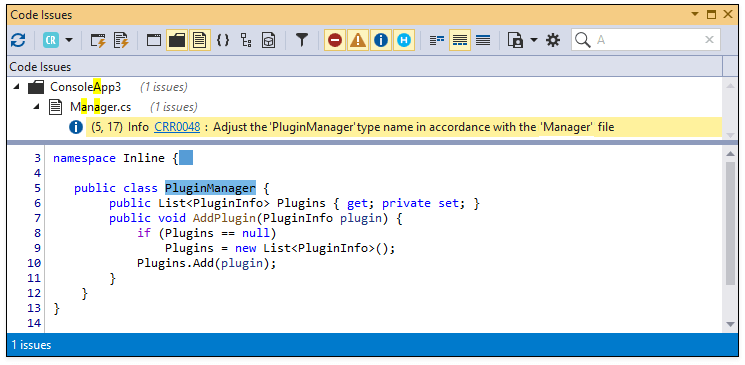This screenshot has width=745, height=365.
Task: Click the blue info icon on issue row
Action: (x=76, y=127)
